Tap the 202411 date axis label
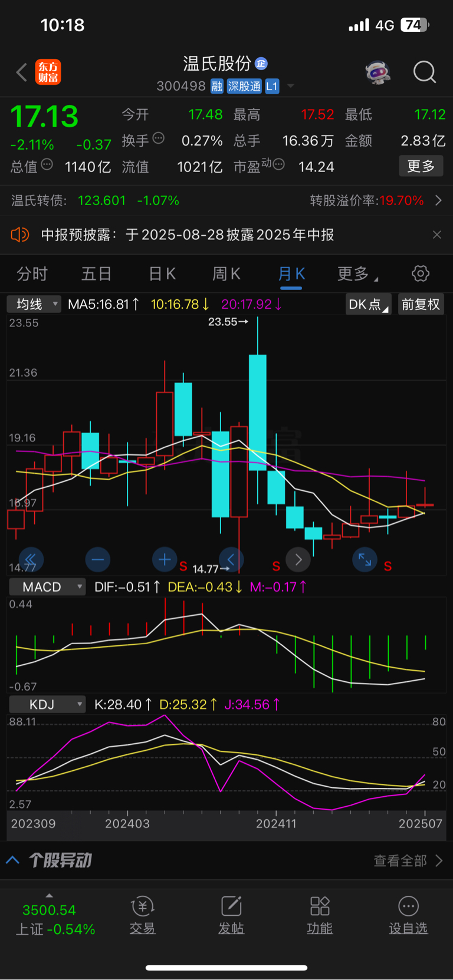The width and height of the screenshot is (453, 980). [276, 823]
